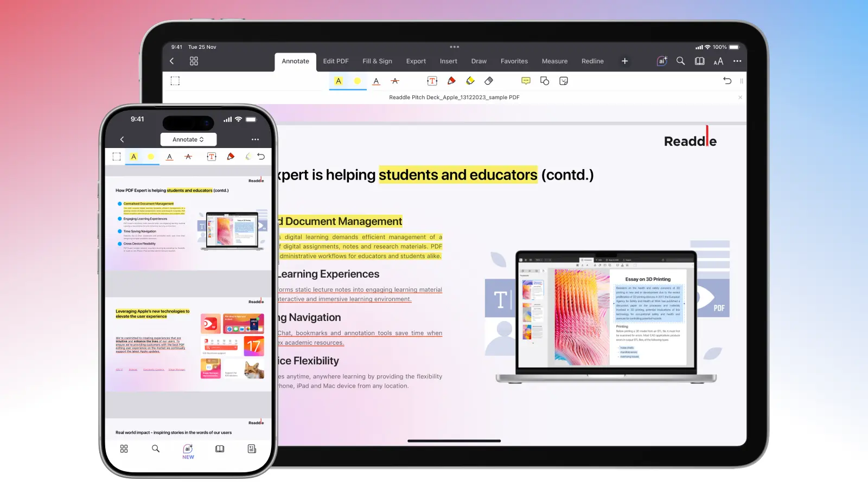Viewport: 868px width, 488px height.
Task: Undo the last action on iPad
Action: [727, 81]
